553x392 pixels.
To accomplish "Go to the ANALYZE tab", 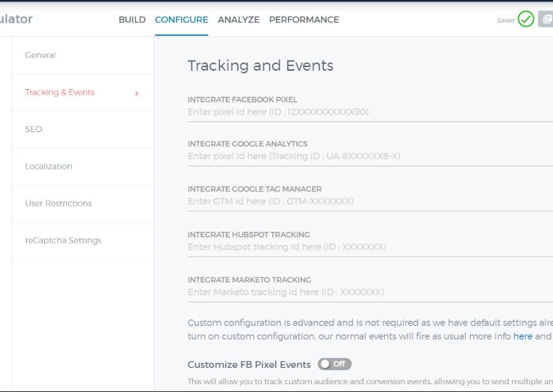I will (238, 20).
